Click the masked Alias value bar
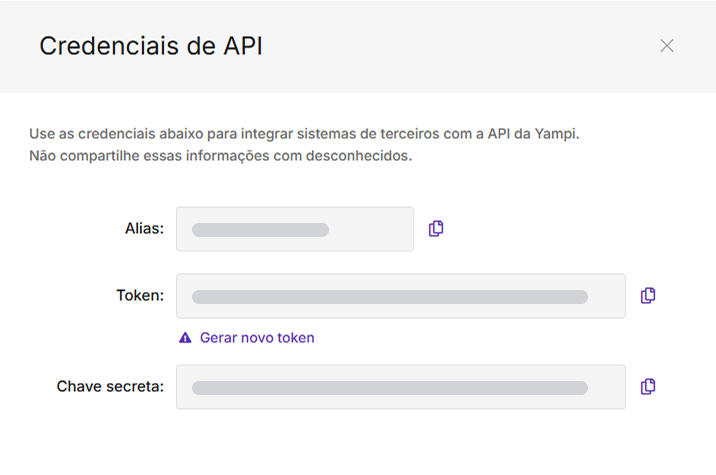Viewport: 716px width, 475px height. coord(260,230)
